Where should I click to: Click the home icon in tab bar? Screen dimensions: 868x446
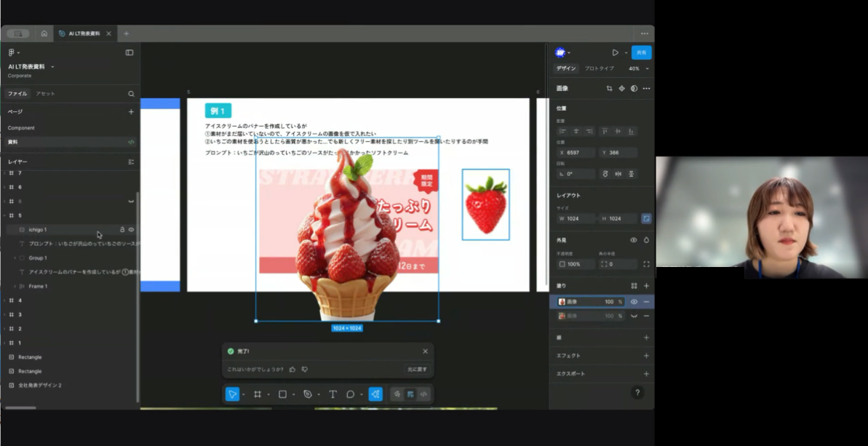44,33
